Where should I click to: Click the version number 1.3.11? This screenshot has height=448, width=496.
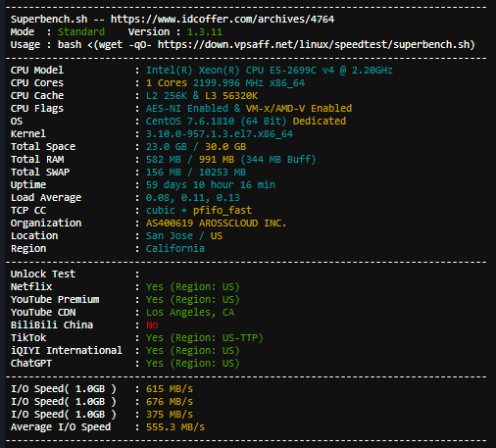point(205,32)
